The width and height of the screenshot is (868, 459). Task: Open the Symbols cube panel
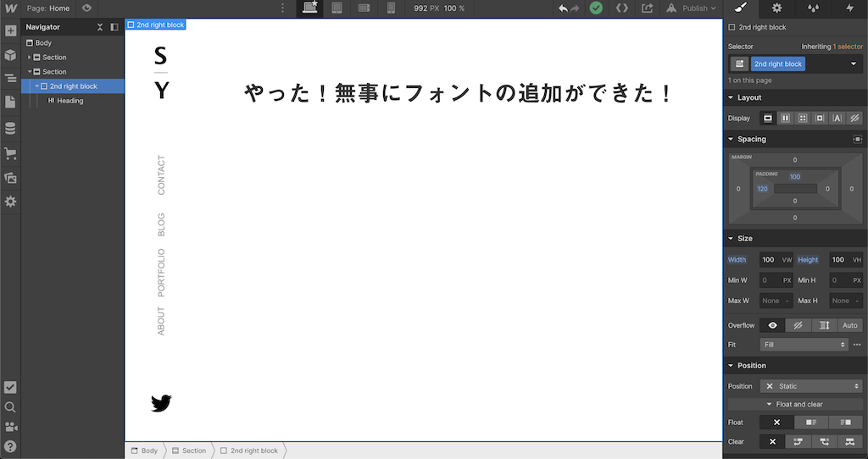tap(10, 55)
